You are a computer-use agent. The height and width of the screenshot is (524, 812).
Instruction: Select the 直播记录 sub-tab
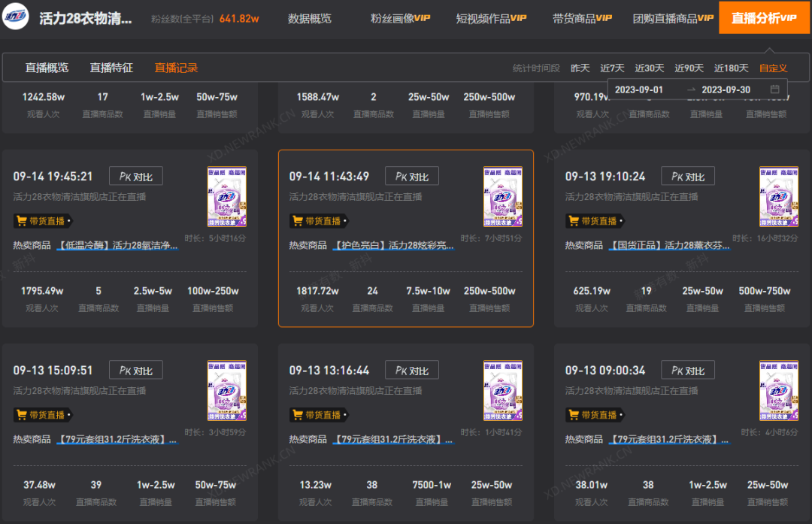coord(176,68)
